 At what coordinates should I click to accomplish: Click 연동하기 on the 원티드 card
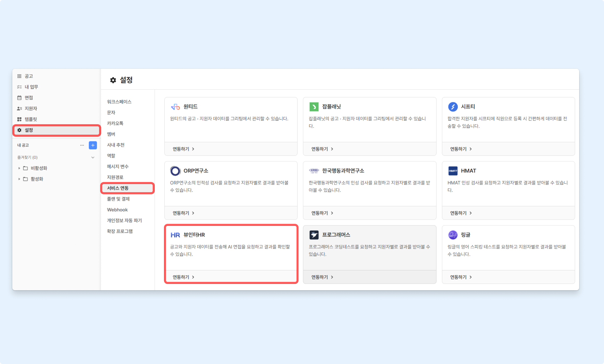pos(183,149)
